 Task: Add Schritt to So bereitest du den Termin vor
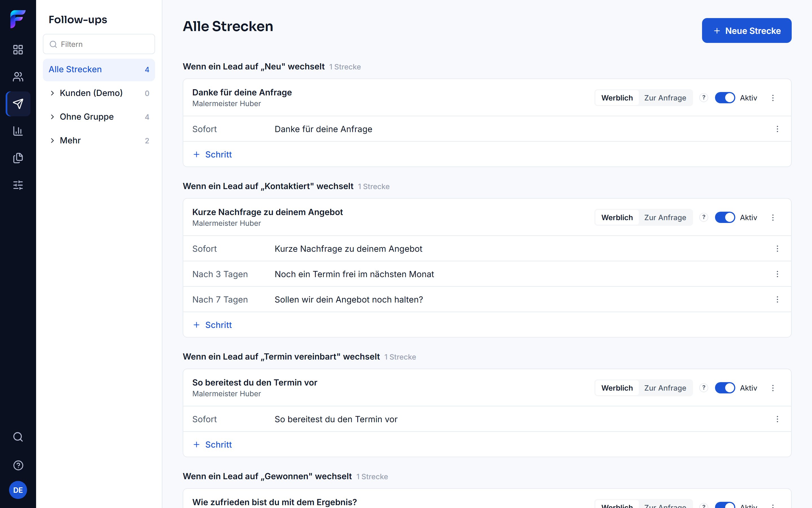212,444
